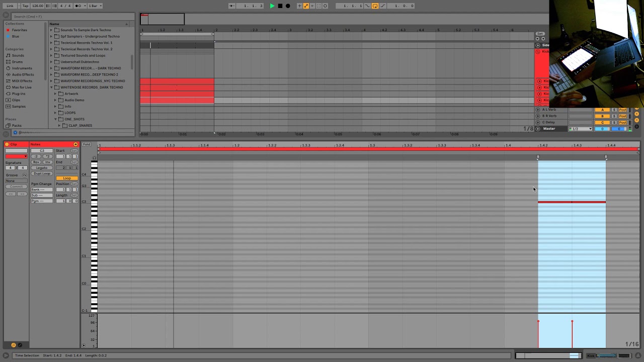The width and height of the screenshot is (644, 362).
Task: Collapse WHITENOISE RECORDS_DARK TECHNO folder
Action: tap(51, 87)
